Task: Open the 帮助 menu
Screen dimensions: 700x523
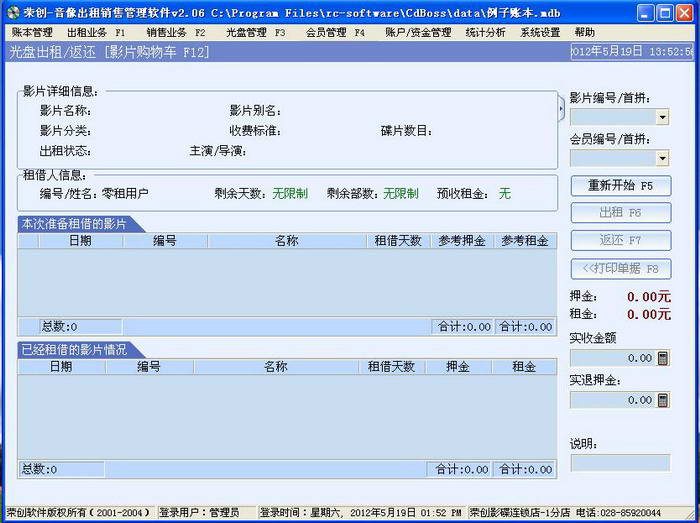Action: tap(585, 33)
